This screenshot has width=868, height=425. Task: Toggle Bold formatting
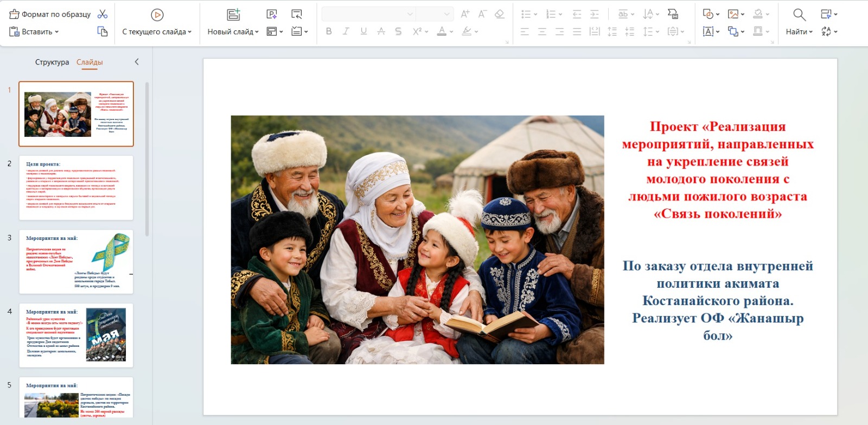click(x=329, y=31)
